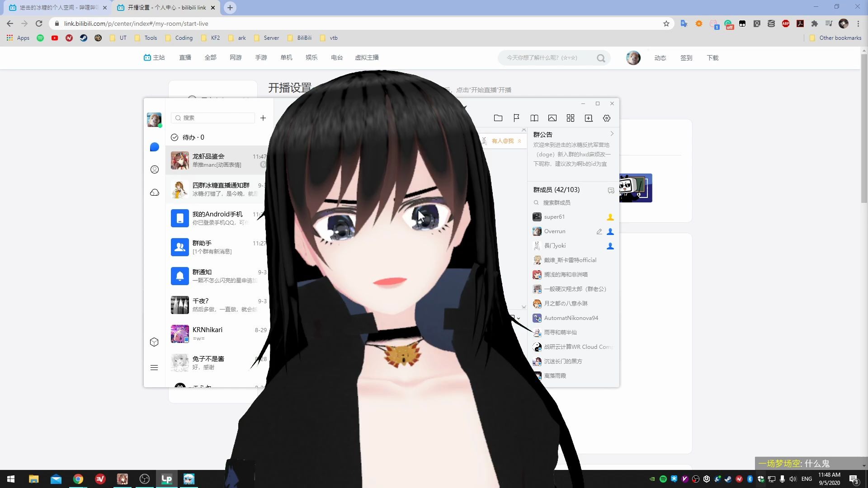
Task: Click the add contact icon (+) in chat sidebar
Action: [263, 117]
